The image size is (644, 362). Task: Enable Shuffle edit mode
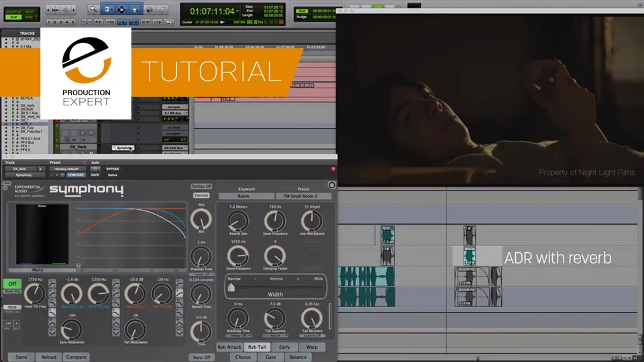(14, 11)
